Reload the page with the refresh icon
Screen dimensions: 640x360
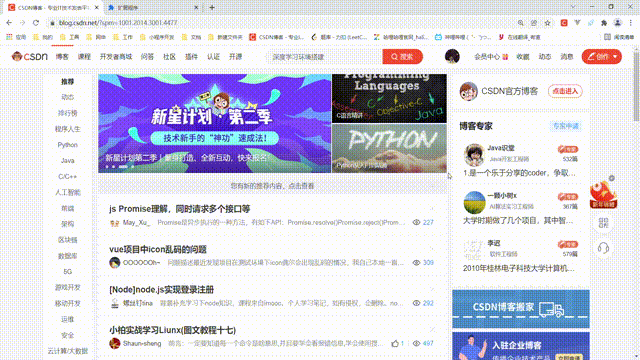(36, 23)
